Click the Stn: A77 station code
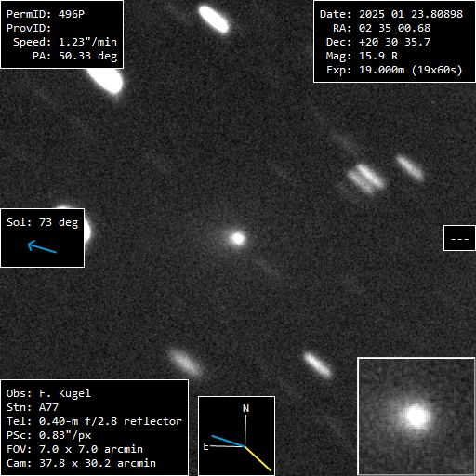 (33, 407)
